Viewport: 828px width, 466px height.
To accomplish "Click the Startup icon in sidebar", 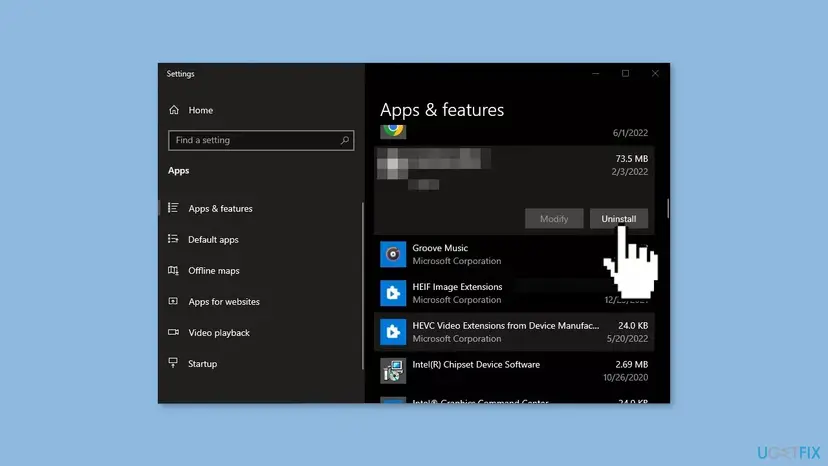I will pos(173,362).
